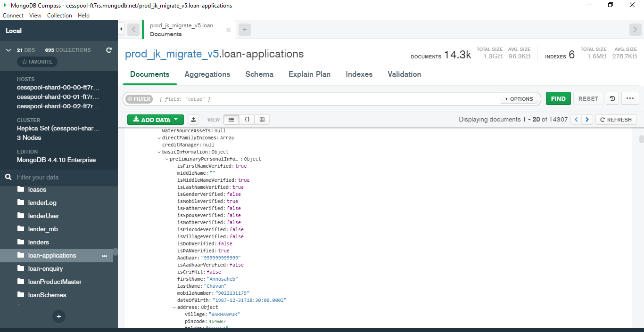Go to next page of documents
Viewport: 644px width, 332px height.
[587, 120]
